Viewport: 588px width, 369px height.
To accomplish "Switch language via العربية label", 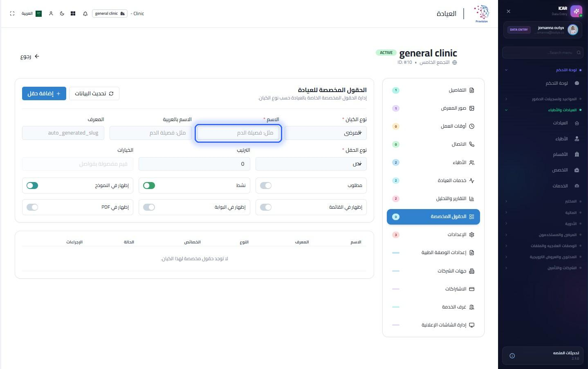I will pyautogui.click(x=27, y=13).
